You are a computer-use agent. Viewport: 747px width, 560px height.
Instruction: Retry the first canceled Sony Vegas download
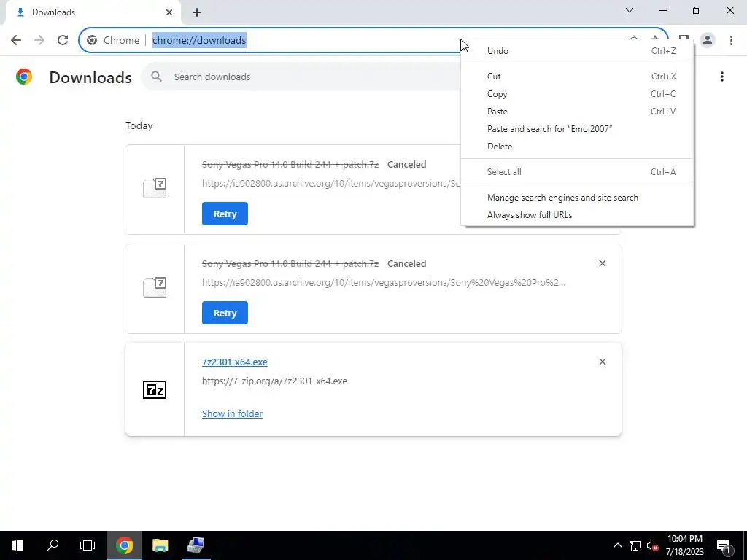pyautogui.click(x=225, y=214)
